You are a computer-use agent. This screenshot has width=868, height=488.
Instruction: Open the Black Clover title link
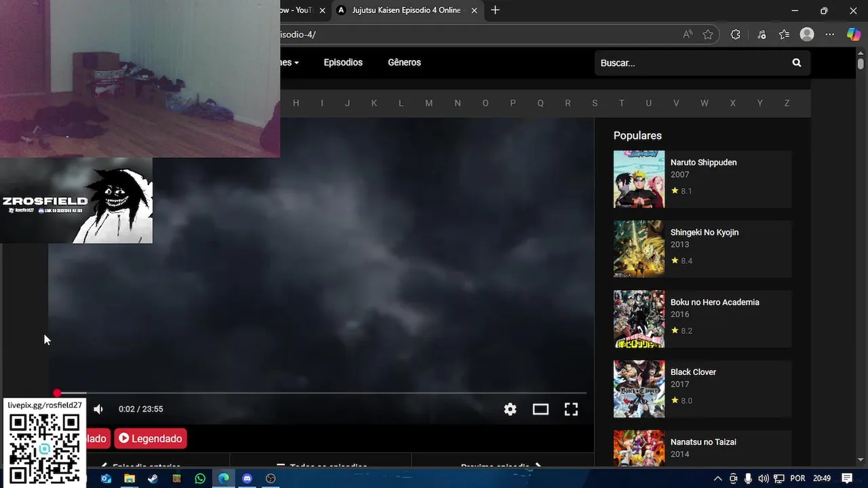pyautogui.click(x=693, y=372)
